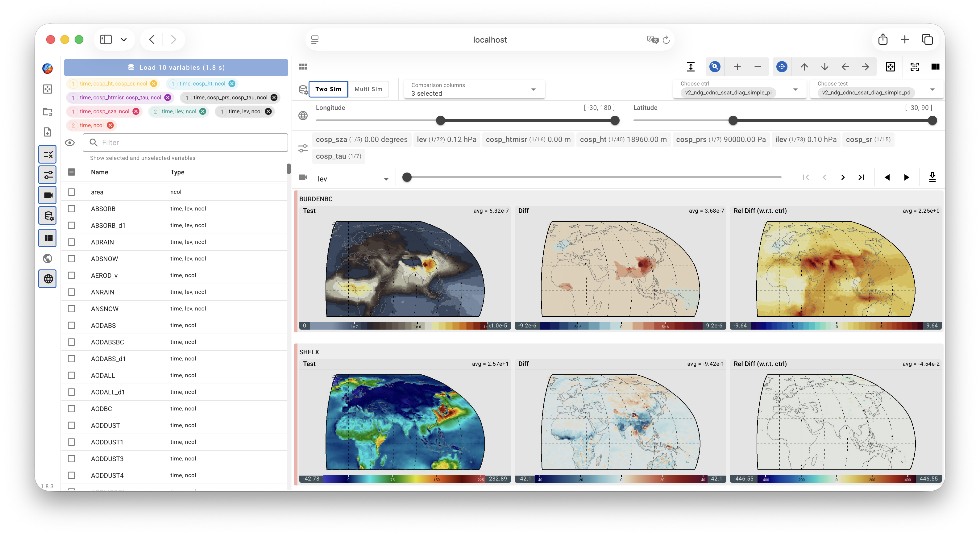Click the grid layout icon above Two Sim

pyautogui.click(x=303, y=67)
